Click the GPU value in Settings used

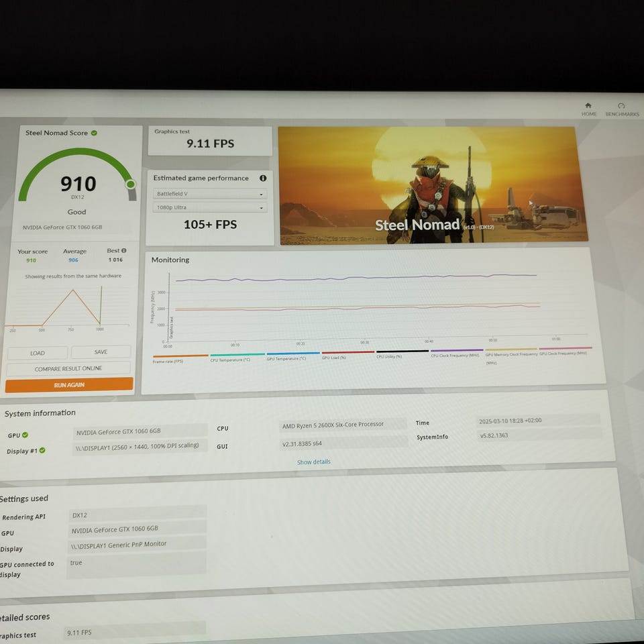coord(137,529)
